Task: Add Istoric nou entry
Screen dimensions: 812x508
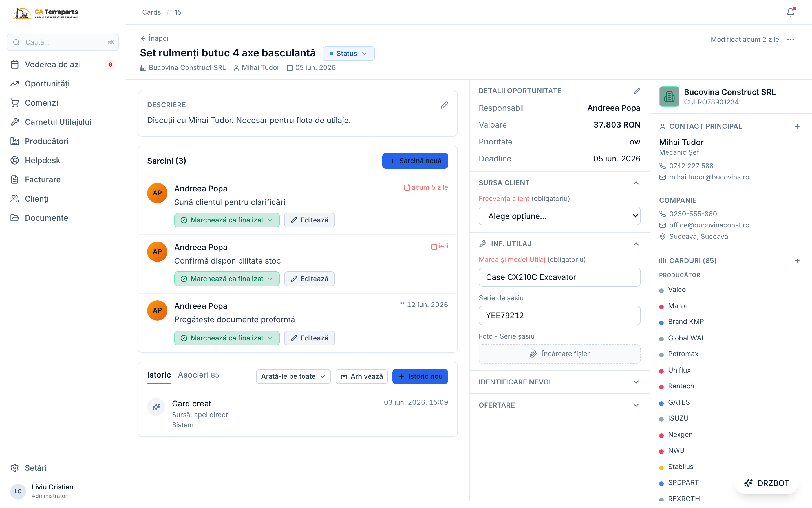Action: click(420, 376)
